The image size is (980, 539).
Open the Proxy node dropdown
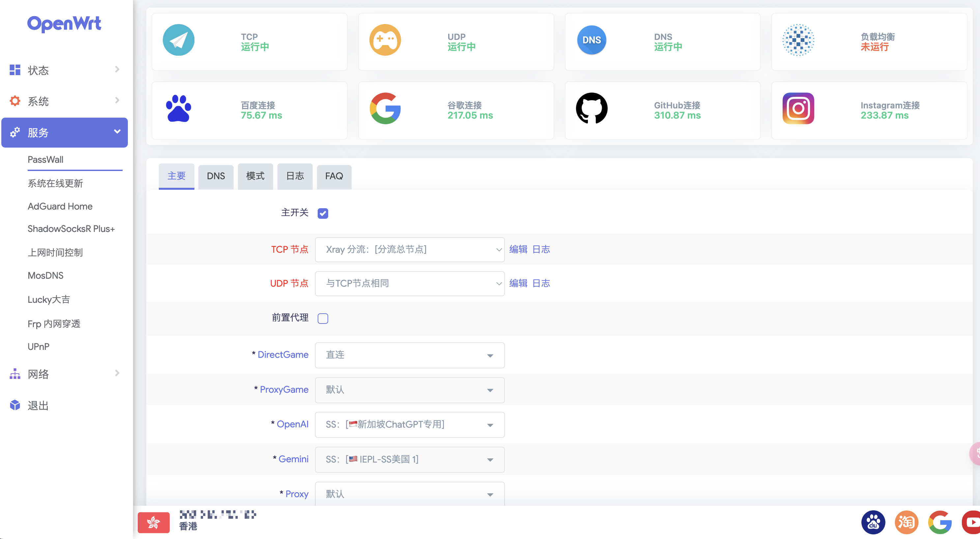click(410, 494)
